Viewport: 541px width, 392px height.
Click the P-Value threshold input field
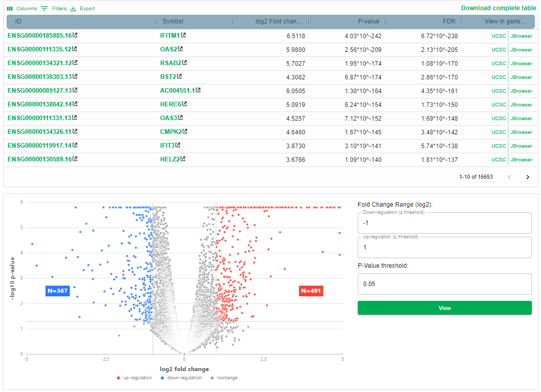click(x=444, y=284)
